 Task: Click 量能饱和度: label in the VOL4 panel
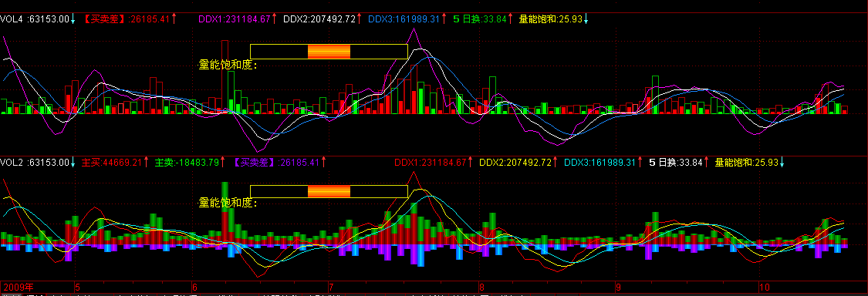pos(228,66)
